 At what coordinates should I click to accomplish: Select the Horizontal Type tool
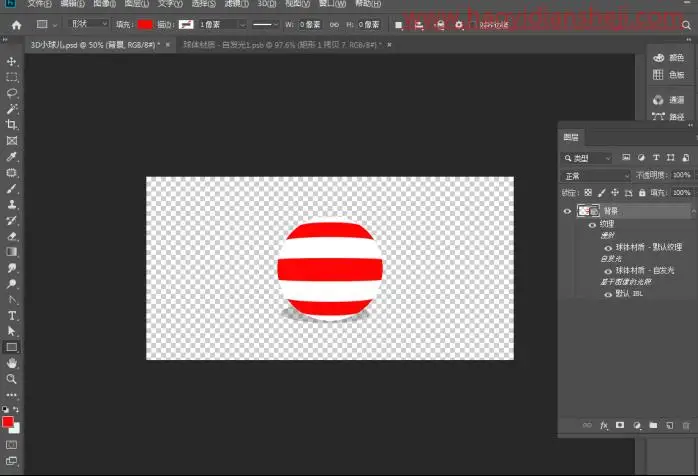click(12, 316)
